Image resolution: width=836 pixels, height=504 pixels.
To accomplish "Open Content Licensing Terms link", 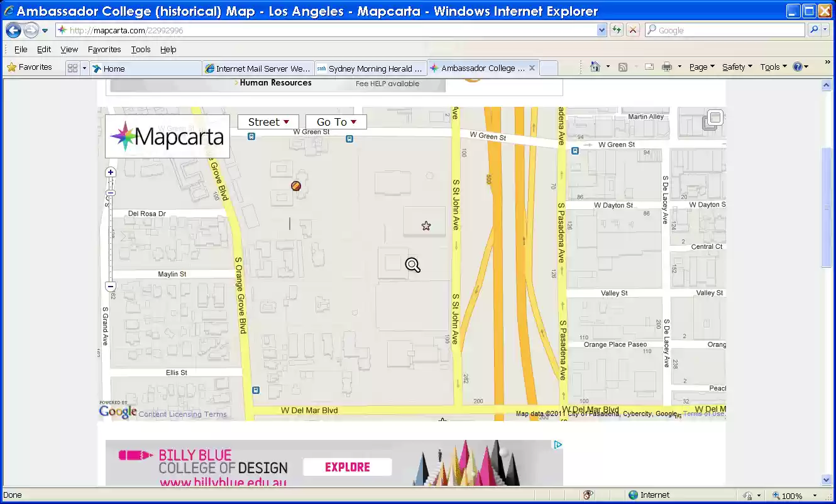I will tap(182, 414).
